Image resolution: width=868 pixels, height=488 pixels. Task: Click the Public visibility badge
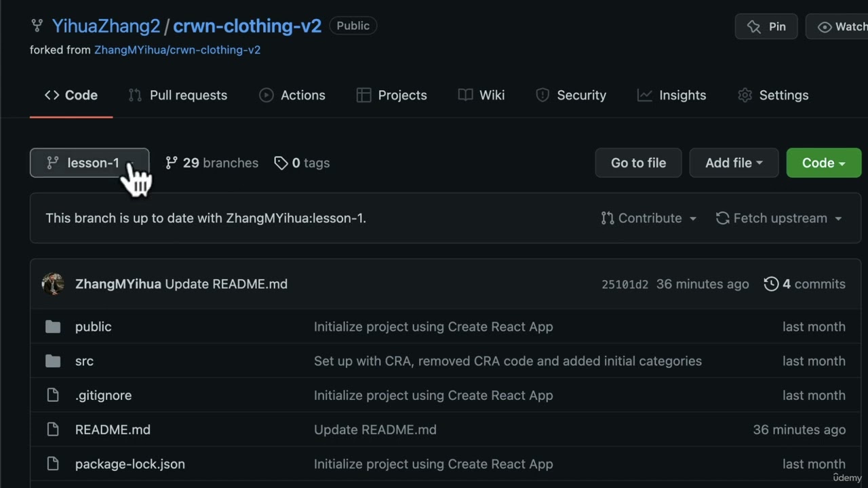(x=353, y=26)
